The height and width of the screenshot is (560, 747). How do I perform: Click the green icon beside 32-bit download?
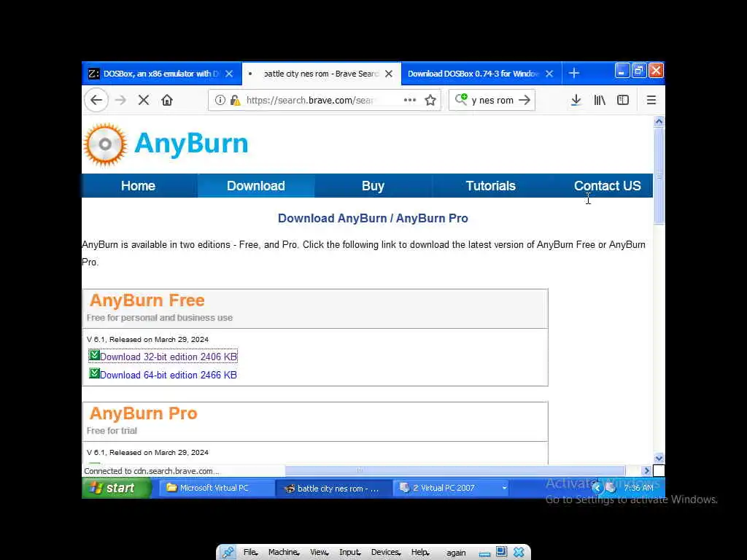[x=94, y=355]
